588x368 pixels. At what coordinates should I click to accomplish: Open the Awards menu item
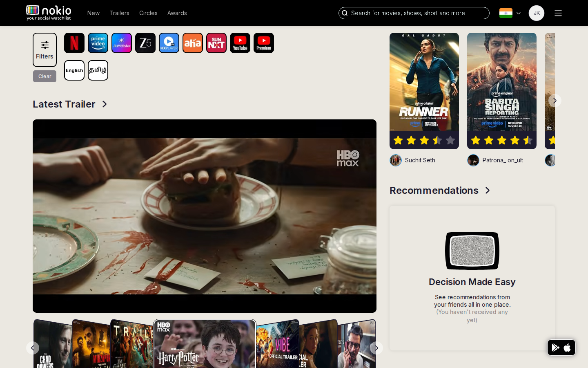177,13
